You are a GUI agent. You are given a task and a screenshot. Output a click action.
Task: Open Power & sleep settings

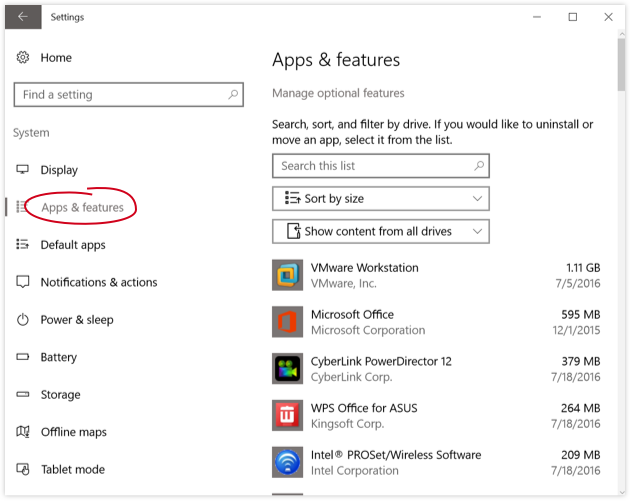click(x=77, y=320)
